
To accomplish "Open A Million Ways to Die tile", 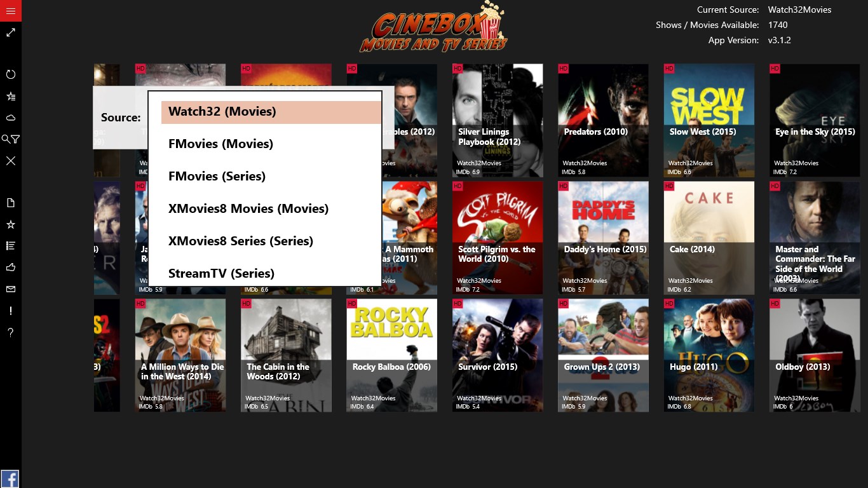I will pyautogui.click(x=180, y=355).
